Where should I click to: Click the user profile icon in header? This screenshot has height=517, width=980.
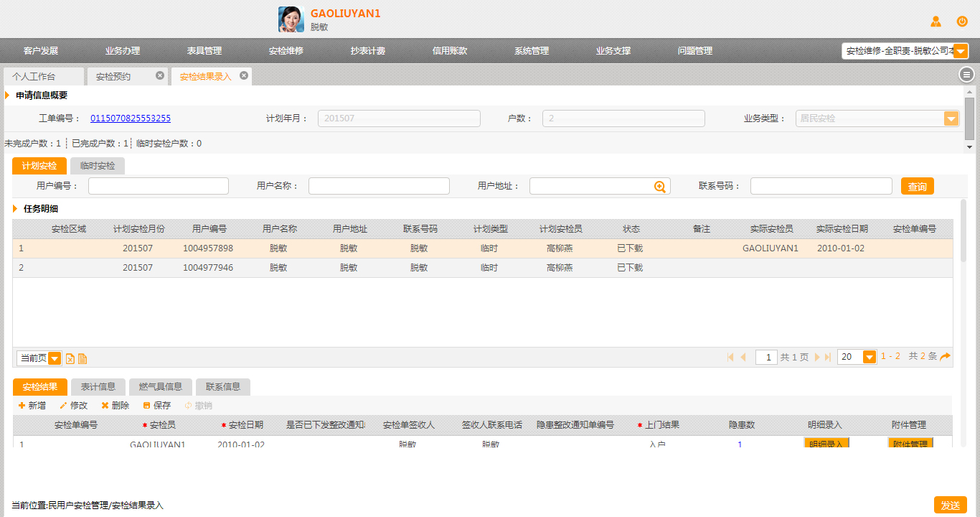coord(936,22)
